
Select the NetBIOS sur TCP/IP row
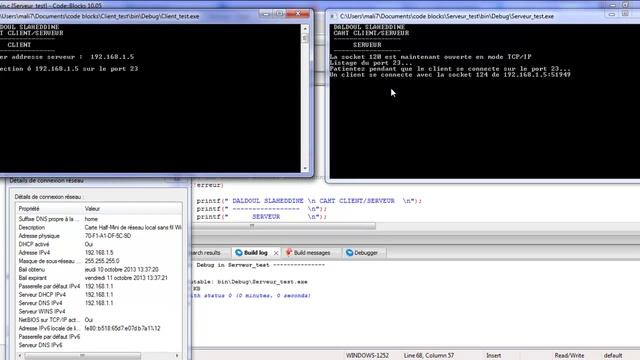point(99,320)
